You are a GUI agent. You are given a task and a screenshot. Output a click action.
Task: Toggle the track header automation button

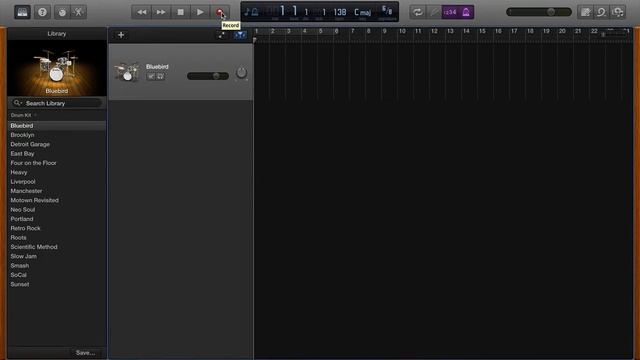click(221, 35)
